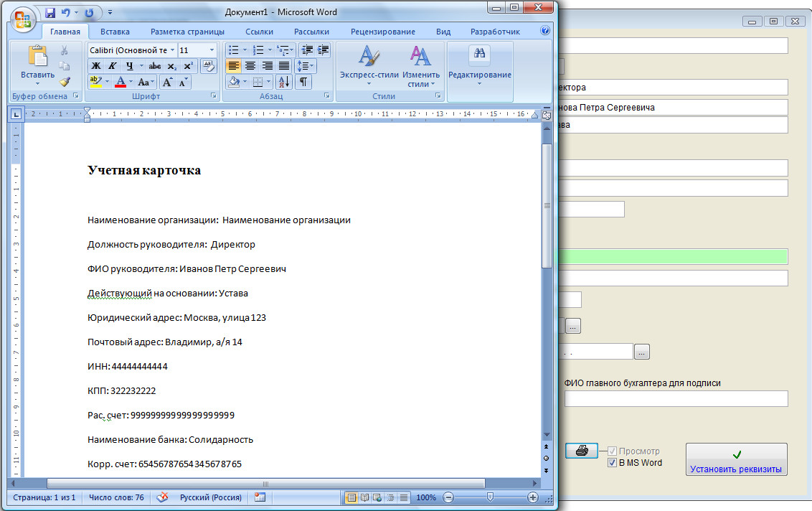This screenshot has width=812, height=511.
Task: Align paragraph text to the right
Action: pyautogui.click(x=268, y=66)
